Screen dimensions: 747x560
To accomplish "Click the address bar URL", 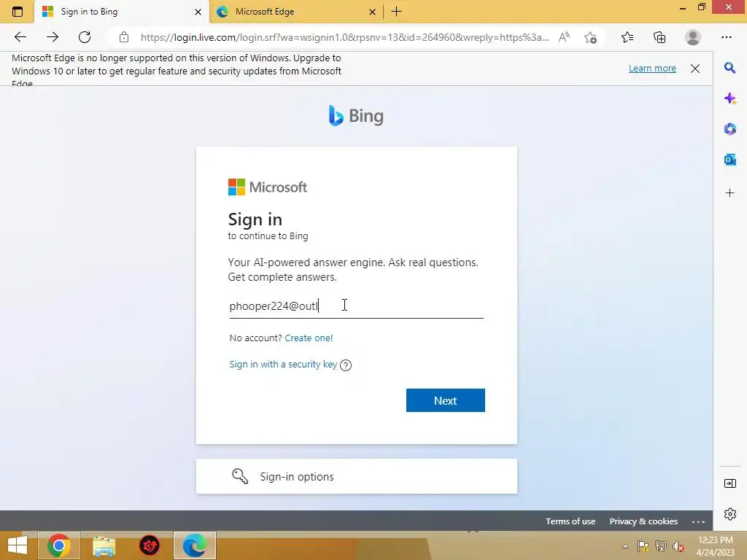I will coord(345,37).
